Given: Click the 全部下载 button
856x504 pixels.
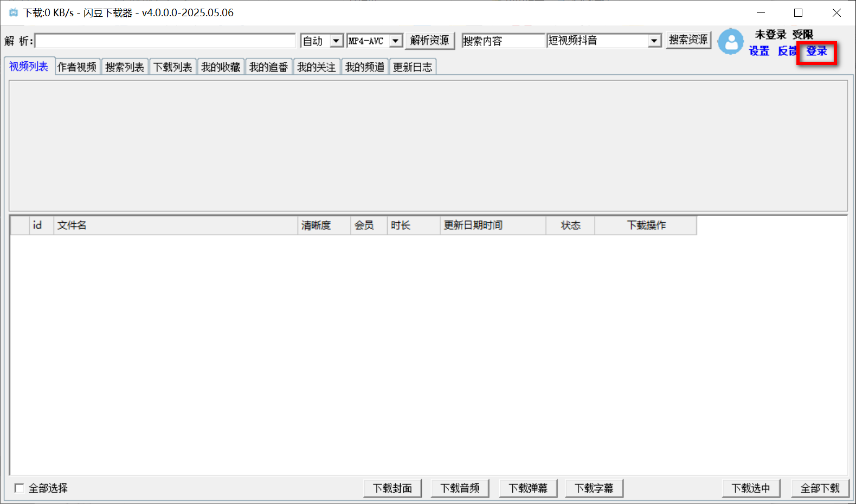Looking at the screenshot, I should click(x=820, y=488).
